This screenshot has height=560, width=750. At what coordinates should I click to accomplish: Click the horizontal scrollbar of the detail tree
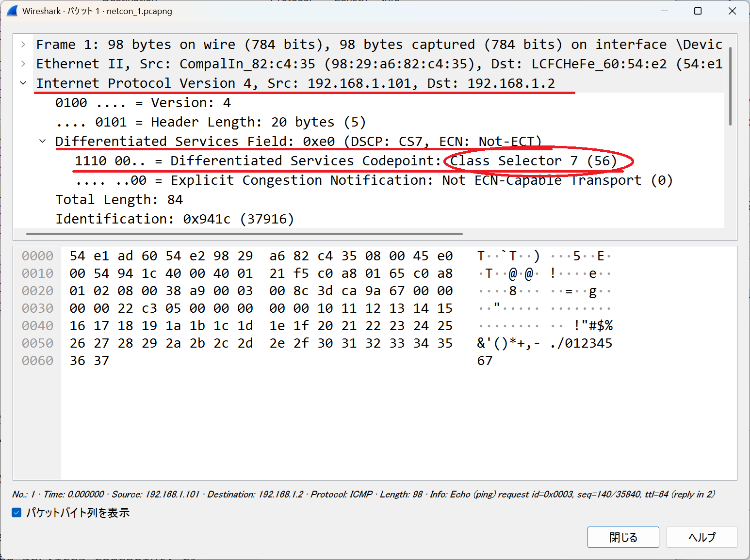[245, 234]
